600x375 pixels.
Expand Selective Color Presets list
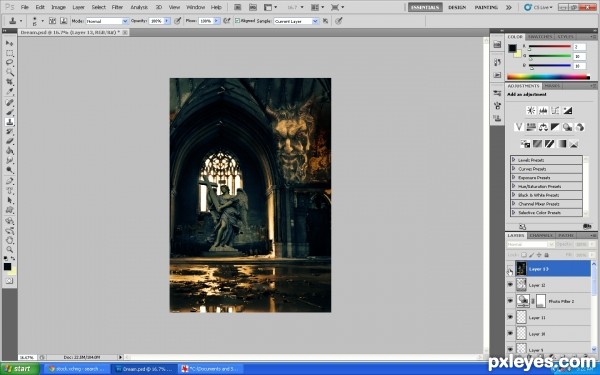[514, 212]
